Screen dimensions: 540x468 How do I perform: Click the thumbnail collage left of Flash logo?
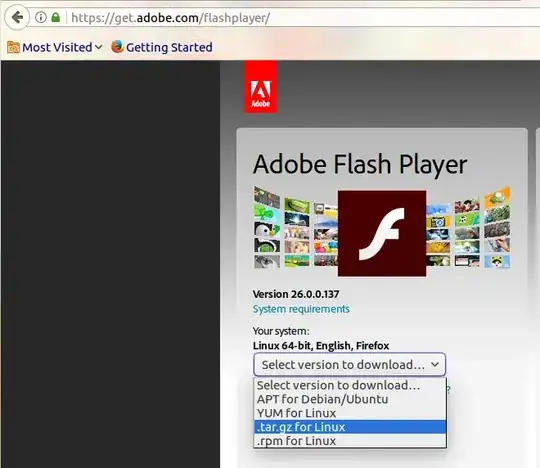295,228
